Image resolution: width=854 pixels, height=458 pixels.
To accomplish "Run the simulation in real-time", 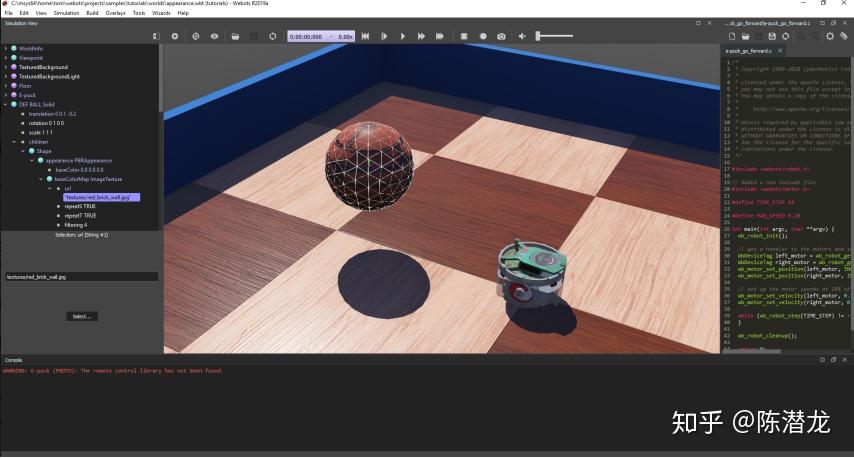I will tap(403, 36).
